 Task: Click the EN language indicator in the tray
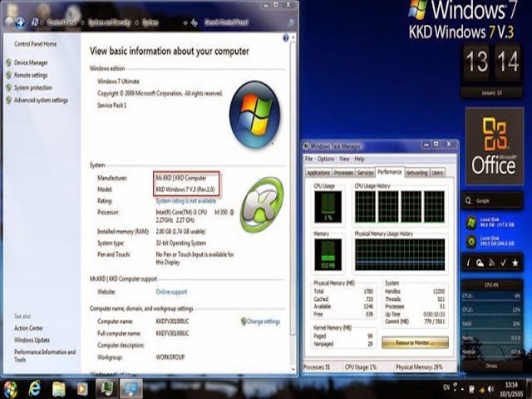pyautogui.click(x=446, y=387)
